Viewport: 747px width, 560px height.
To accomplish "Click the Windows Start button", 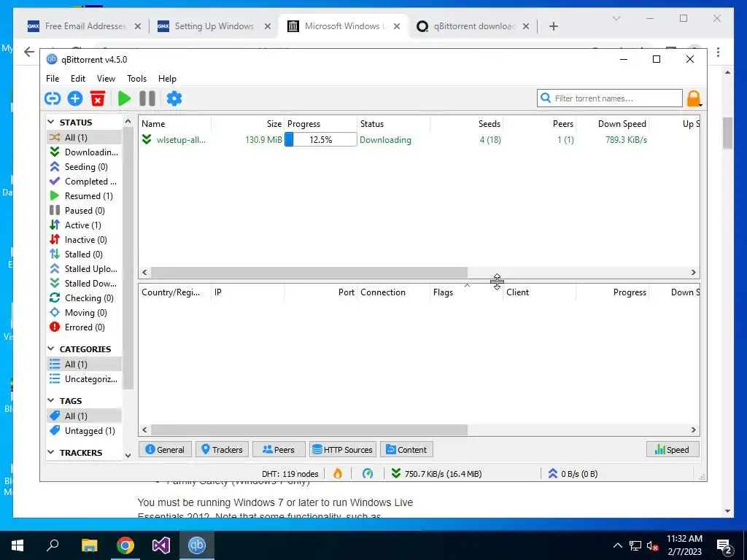I will pyautogui.click(x=18, y=545).
